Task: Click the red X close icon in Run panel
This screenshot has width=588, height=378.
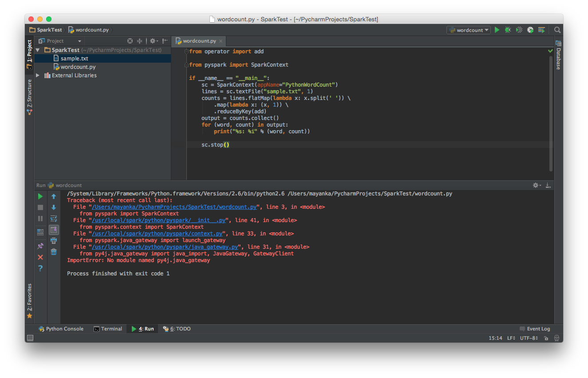Action: pos(40,257)
